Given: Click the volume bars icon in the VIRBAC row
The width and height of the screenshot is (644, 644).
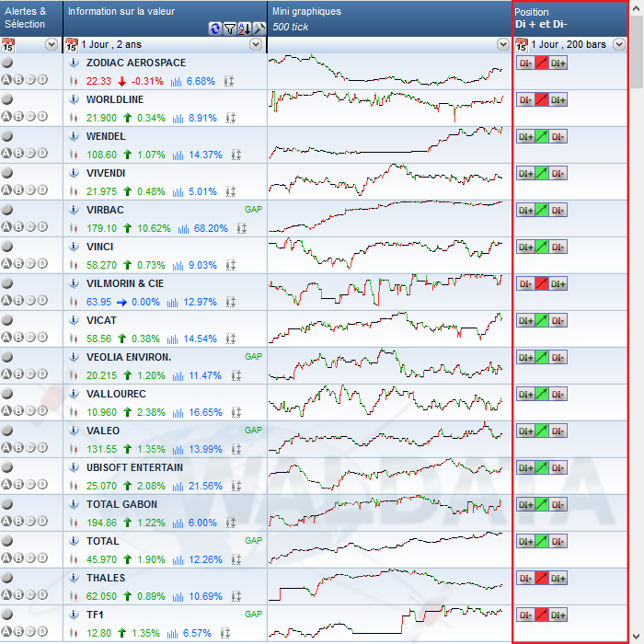Looking at the screenshot, I should click(x=183, y=229).
